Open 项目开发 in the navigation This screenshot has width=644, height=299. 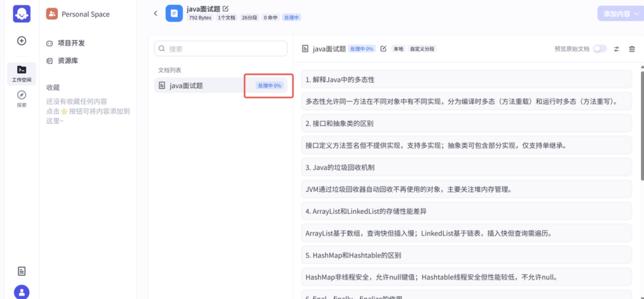pos(71,43)
